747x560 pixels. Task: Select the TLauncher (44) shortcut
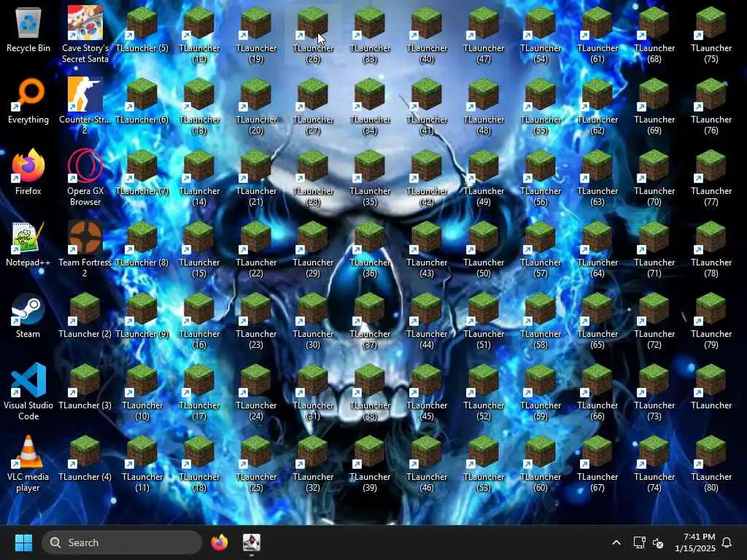point(427,320)
